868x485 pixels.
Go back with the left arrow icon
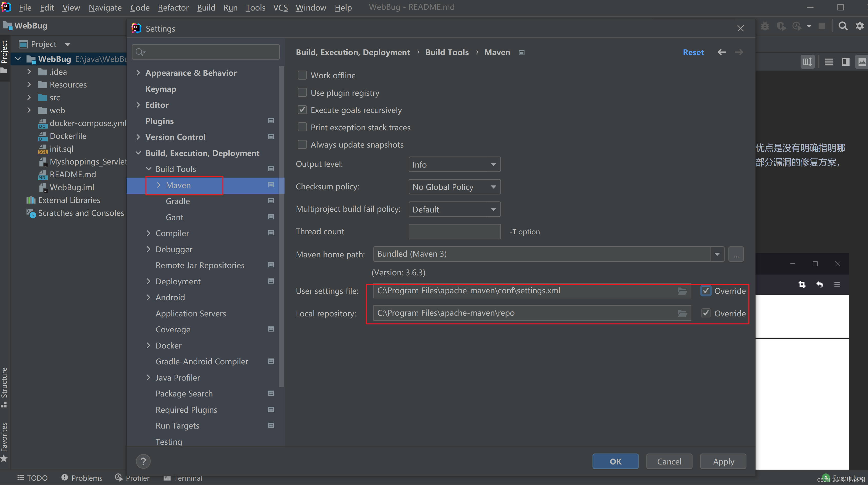coord(721,52)
